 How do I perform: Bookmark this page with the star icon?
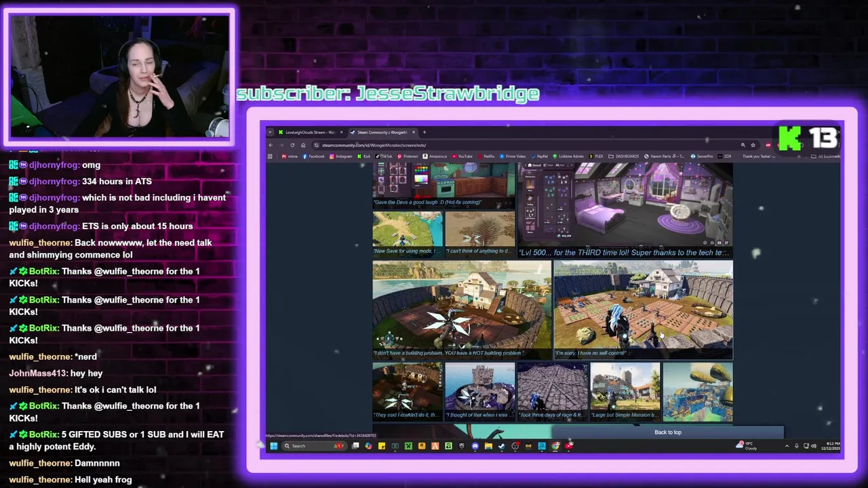pyautogui.click(x=753, y=145)
